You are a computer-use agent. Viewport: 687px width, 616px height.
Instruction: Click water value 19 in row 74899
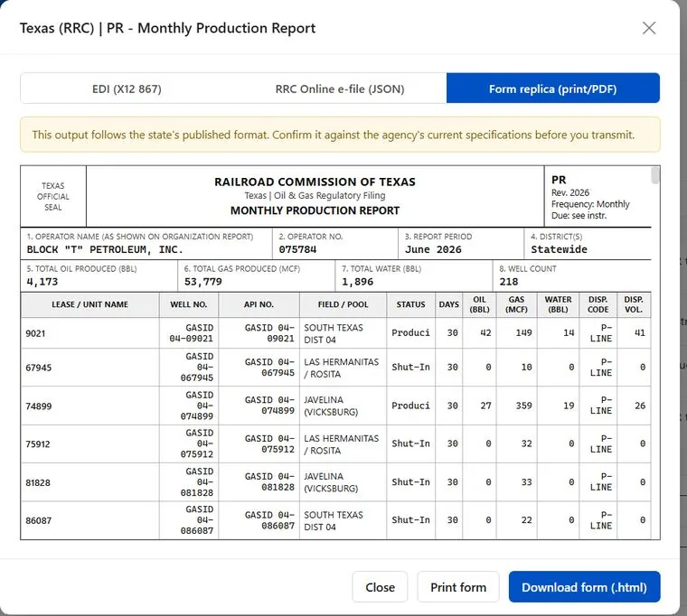569,406
